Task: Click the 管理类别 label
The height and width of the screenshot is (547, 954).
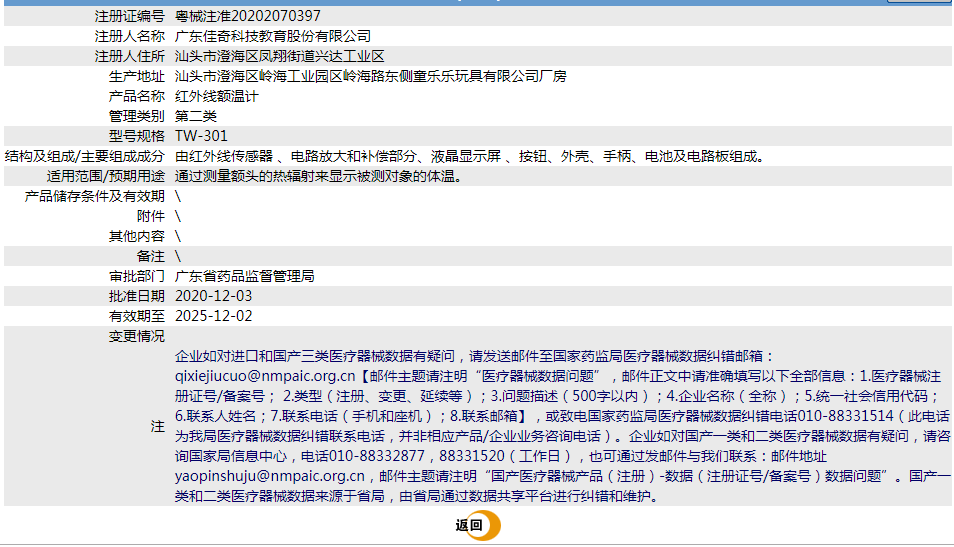Action: coord(136,116)
